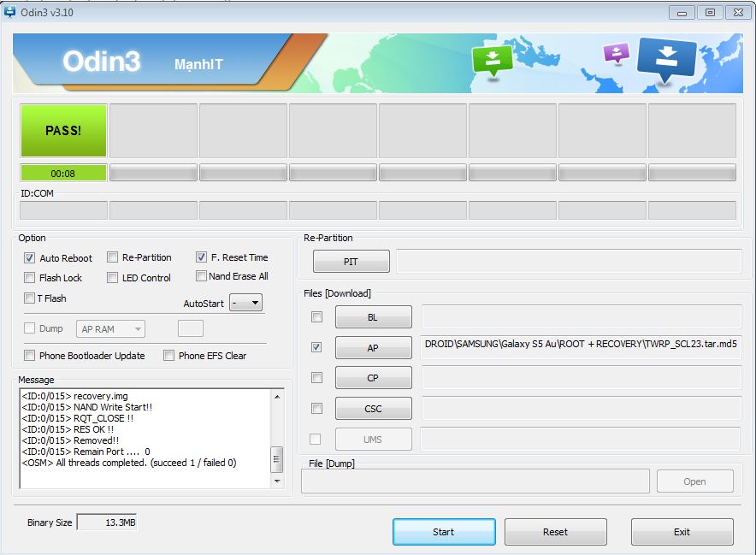756x555 pixels.
Task: Click the green download bubble icon in banner
Action: 492,60
